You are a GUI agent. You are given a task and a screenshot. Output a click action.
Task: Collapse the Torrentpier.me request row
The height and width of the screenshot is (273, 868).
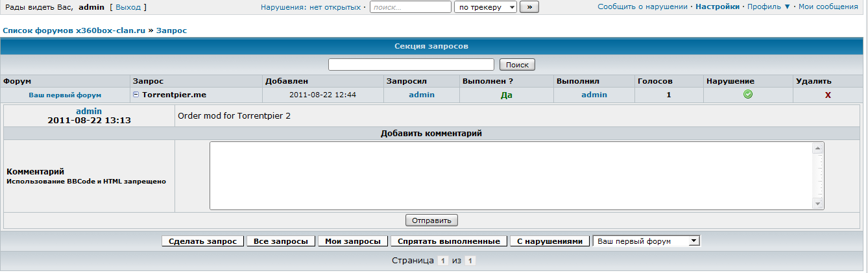[136, 95]
